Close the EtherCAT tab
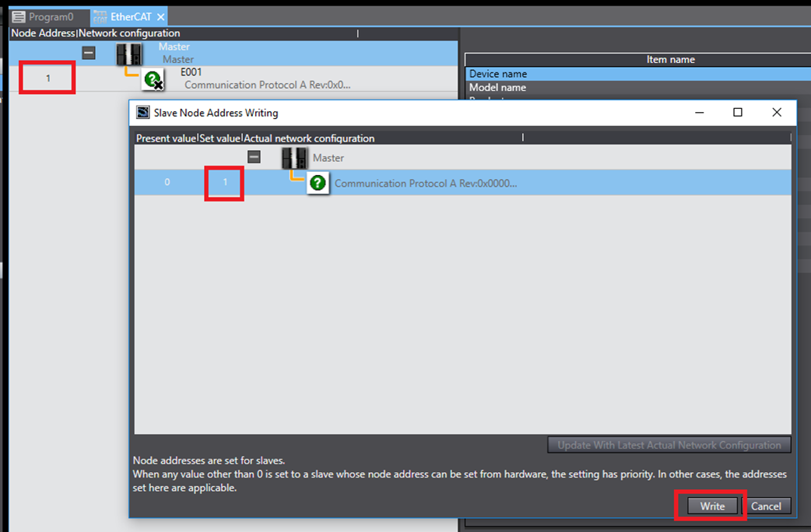 [160, 17]
